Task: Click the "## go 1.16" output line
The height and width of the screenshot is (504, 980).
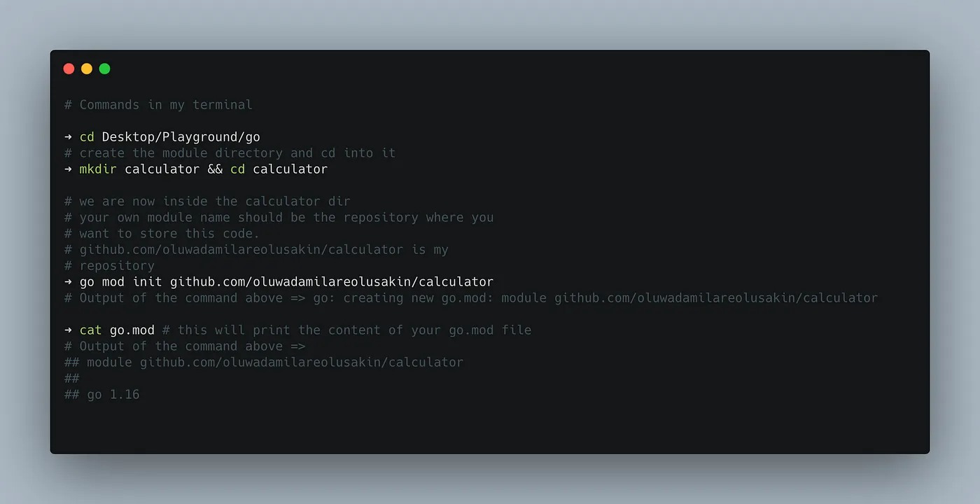Action: click(x=102, y=395)
